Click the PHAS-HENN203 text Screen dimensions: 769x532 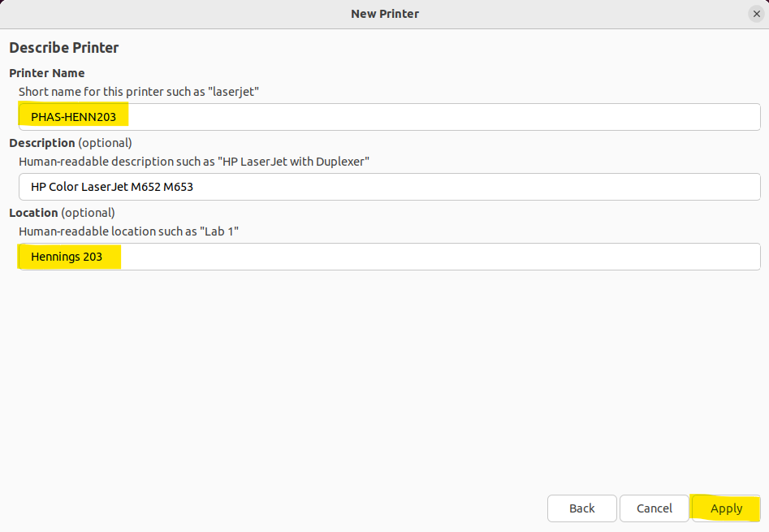pos(74,117)
